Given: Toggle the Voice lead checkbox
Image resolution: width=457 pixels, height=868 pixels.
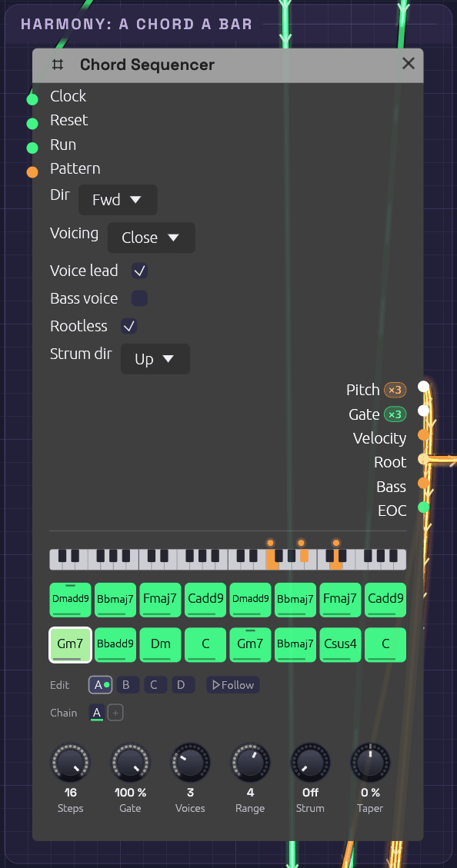Looking at the screenshot, I should pyautogui.click(x=139, y=271).
